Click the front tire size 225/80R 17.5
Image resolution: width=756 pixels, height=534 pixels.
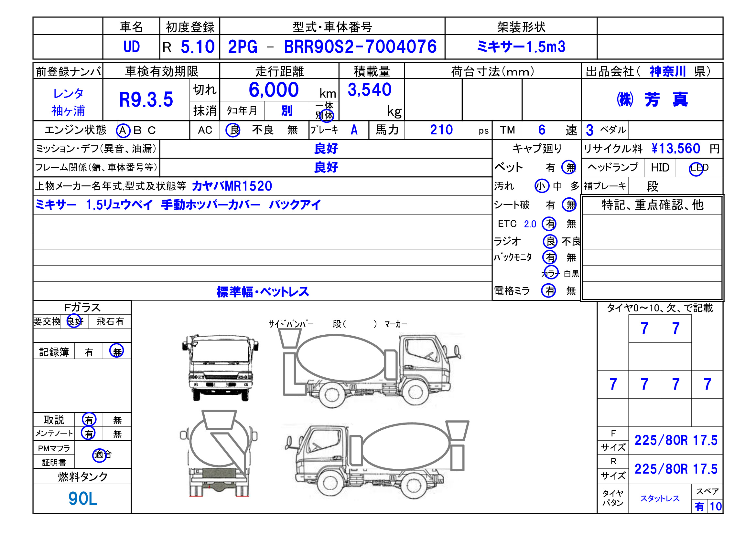(676, 441)
